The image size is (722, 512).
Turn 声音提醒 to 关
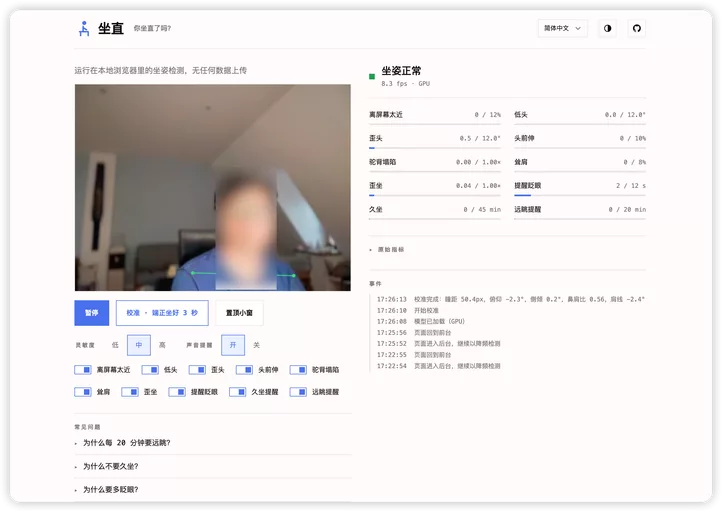click(256, 345)
